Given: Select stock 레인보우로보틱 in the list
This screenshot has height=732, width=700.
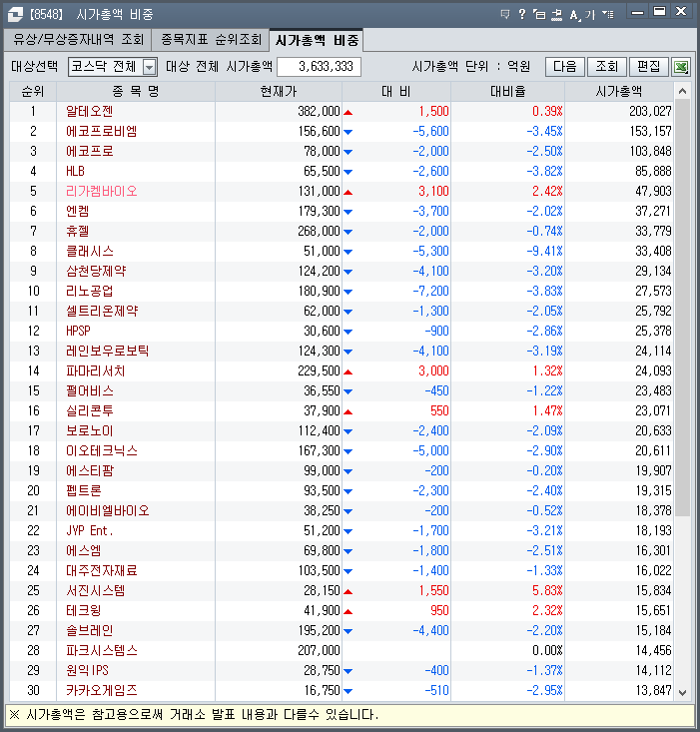Looking at the screenshot, I should (107, 352).
